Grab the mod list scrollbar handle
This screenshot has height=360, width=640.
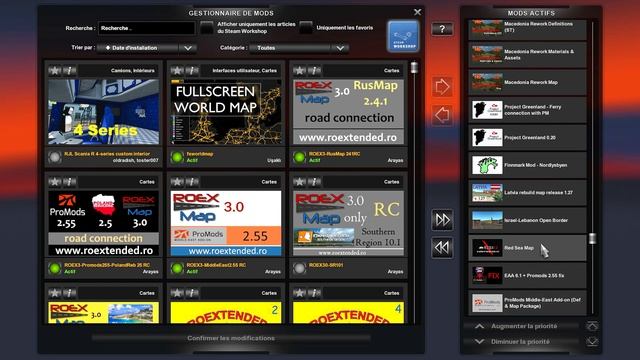pyautogui.click(x=414, y=67)
